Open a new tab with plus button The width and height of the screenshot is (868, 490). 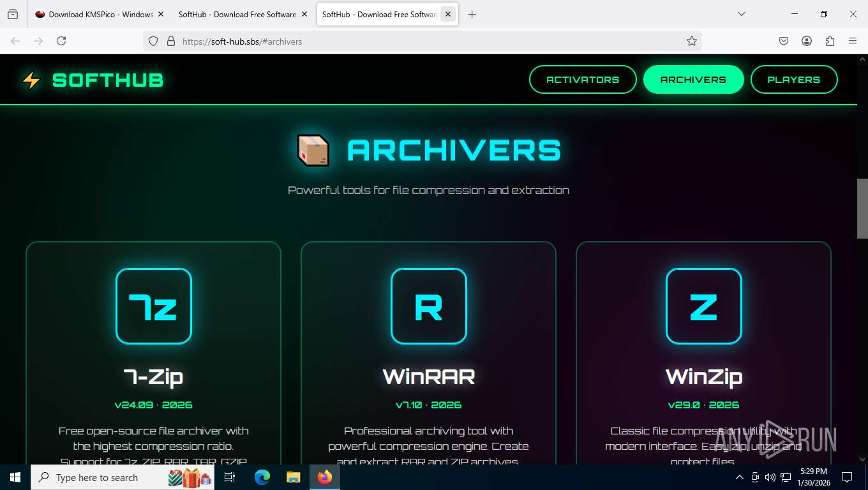point(472,14)
